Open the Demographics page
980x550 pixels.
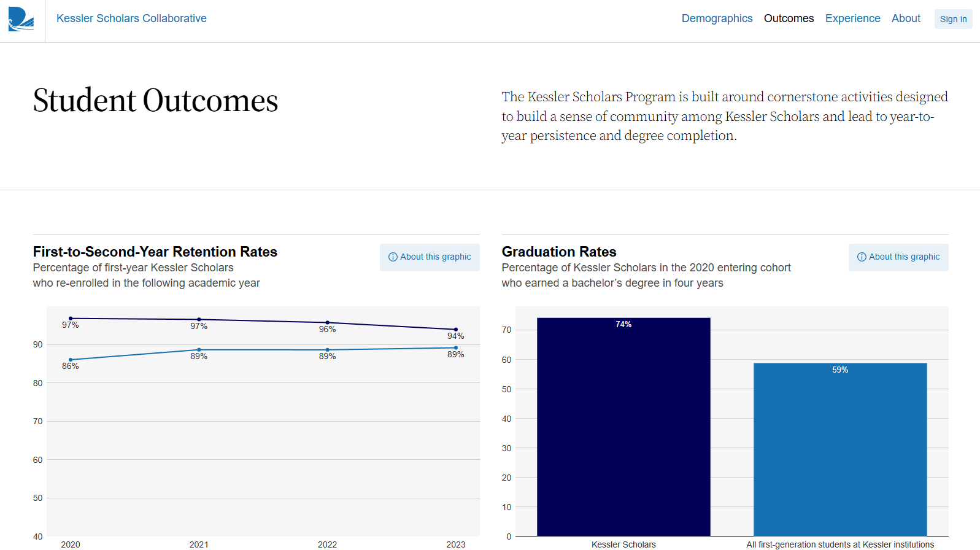tap(717, 18)
